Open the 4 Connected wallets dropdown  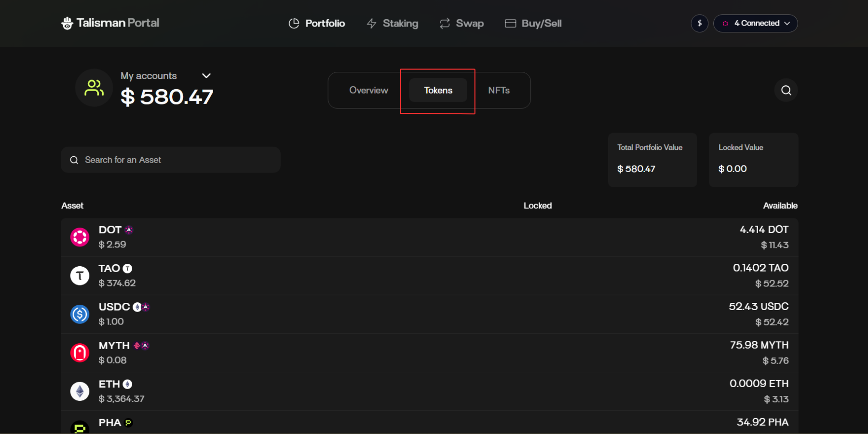point(755,23)
